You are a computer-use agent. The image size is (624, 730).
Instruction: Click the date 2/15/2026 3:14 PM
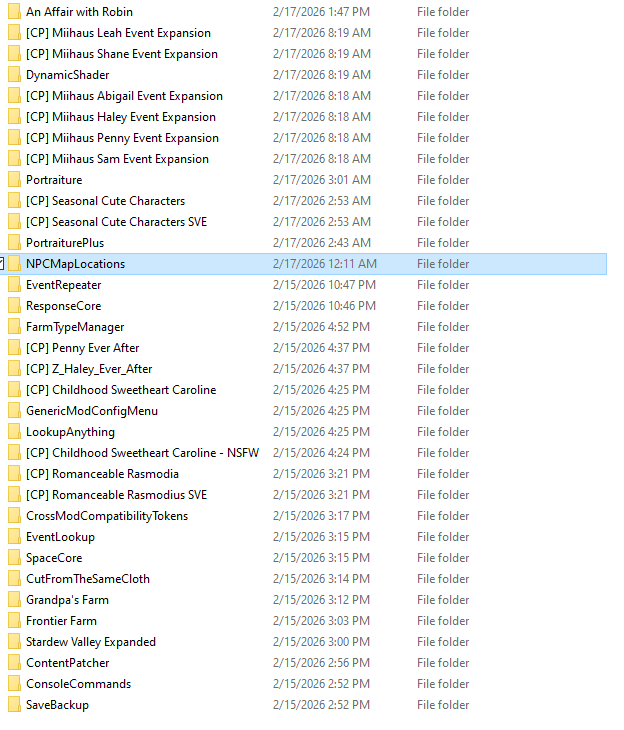(321, 579)
